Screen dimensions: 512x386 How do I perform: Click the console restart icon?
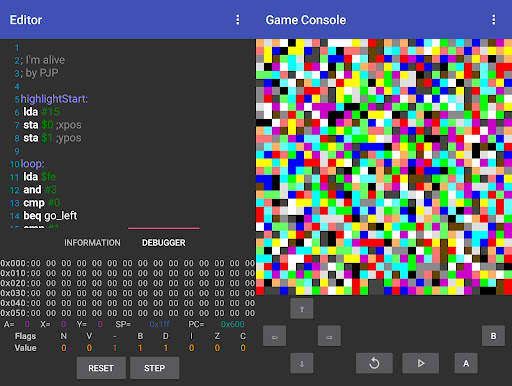tap(374, 363)
